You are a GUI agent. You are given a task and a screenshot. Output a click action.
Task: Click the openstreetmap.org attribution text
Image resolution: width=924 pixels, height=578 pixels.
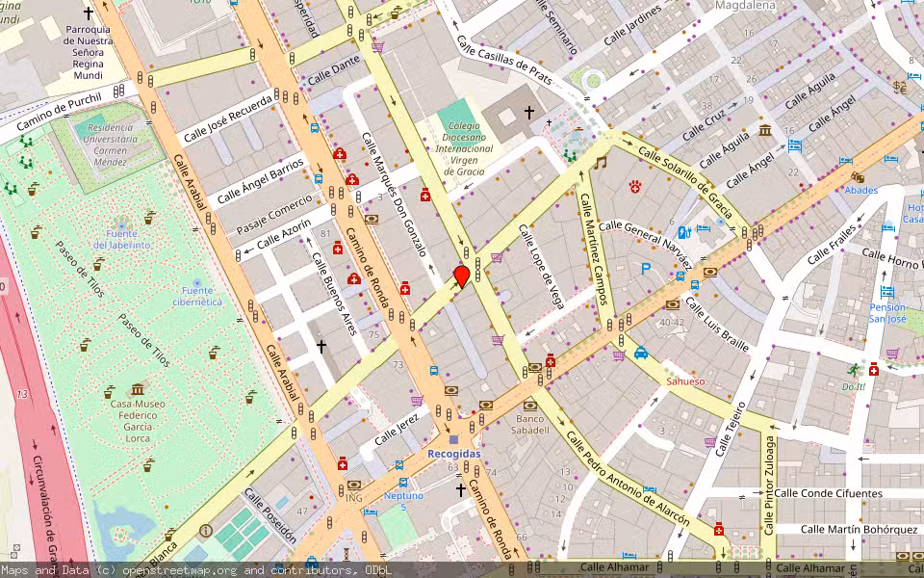coord(179,570)
